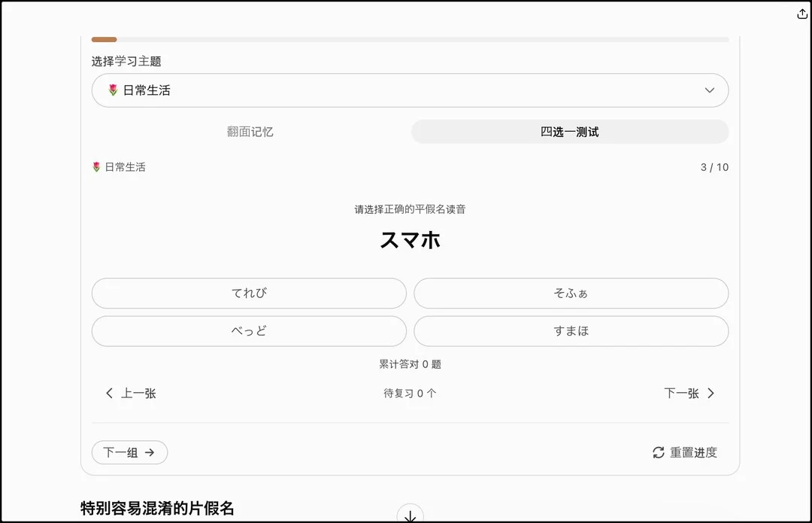Click the 3 / 10 counter text
This screenshot has height=523, width=812.
click(x=714, y=167)
